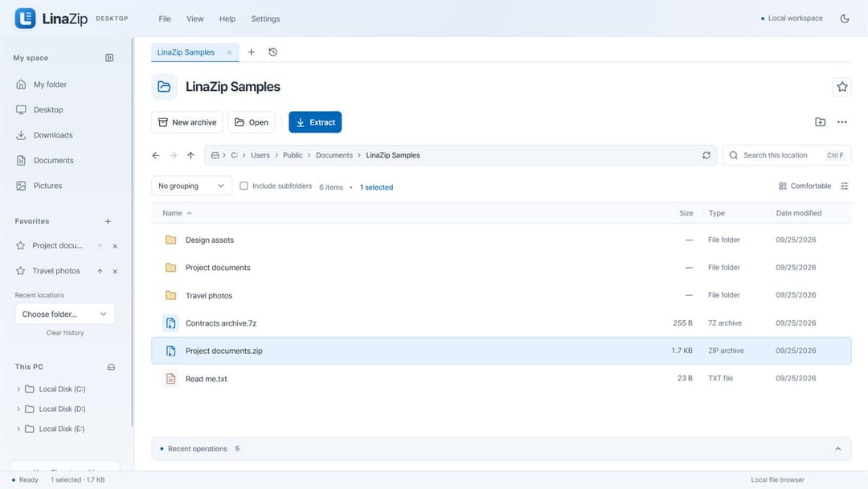868x489 pixels.
Task: Collapse sidebar panel icon next to My space
Action: coord(109,58)
